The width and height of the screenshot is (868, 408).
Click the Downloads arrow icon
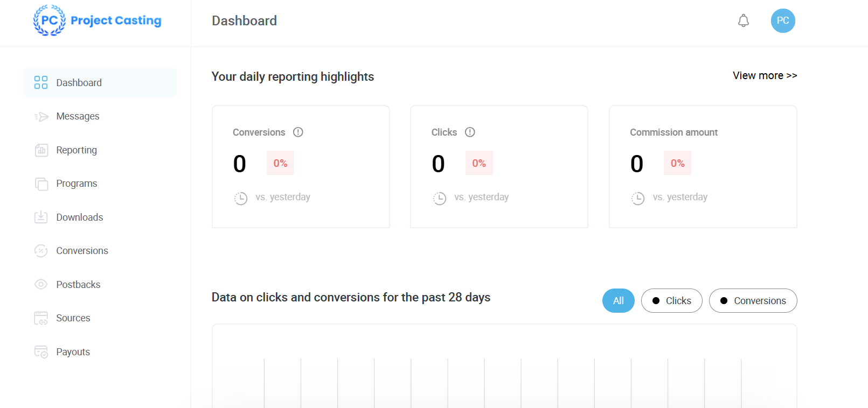pos(41,217)
